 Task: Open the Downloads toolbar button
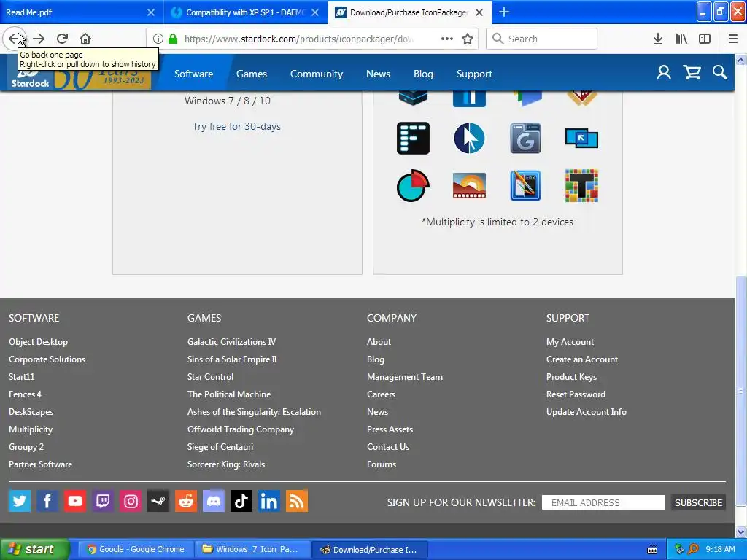[x=658, y=39]
